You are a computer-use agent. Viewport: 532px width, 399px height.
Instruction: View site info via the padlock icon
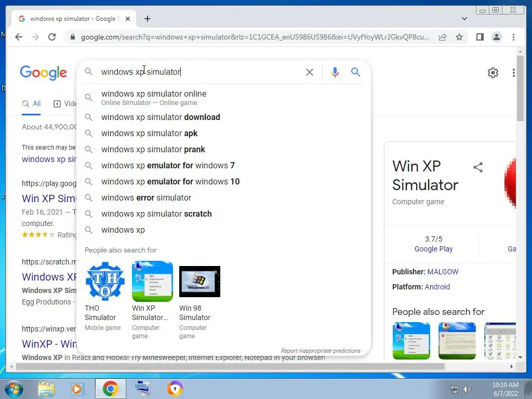[72, 37]
